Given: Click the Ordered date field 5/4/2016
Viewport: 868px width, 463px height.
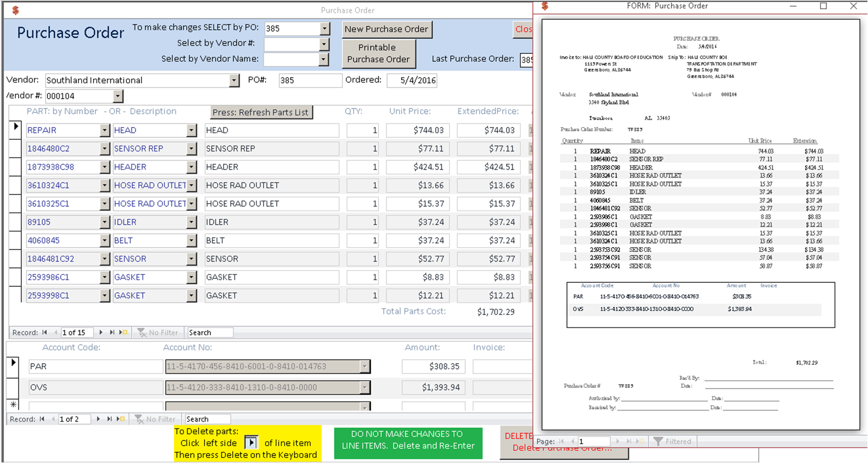Looking at the screenshot, I should [412, 80].
